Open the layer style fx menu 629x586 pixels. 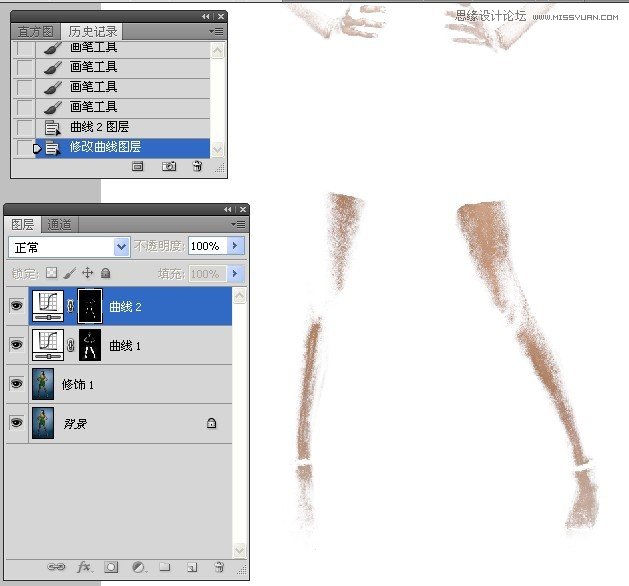pyautogui.click(x=85, y=567)
